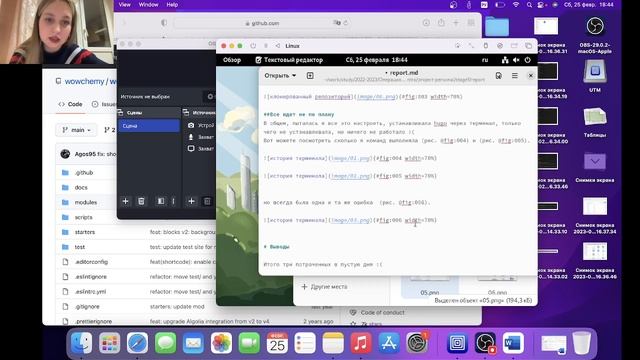Open the .editorconfig file in repository

91,262
